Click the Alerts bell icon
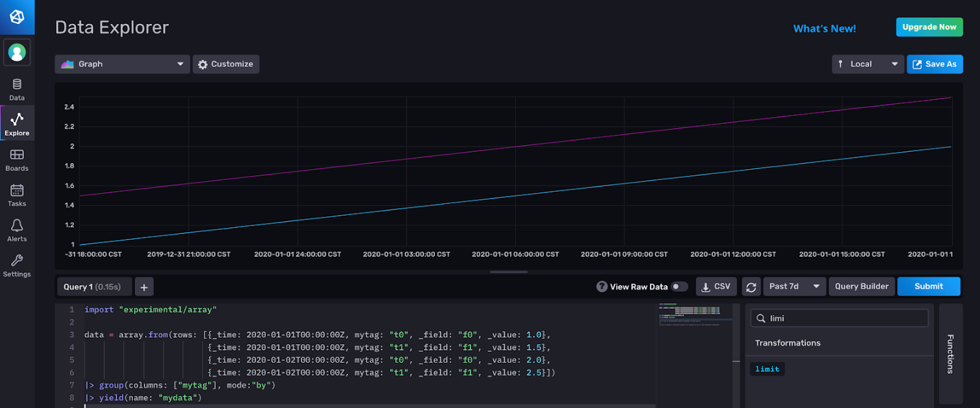The height and width of the screenshot is (408, 980). click(16, 229)
